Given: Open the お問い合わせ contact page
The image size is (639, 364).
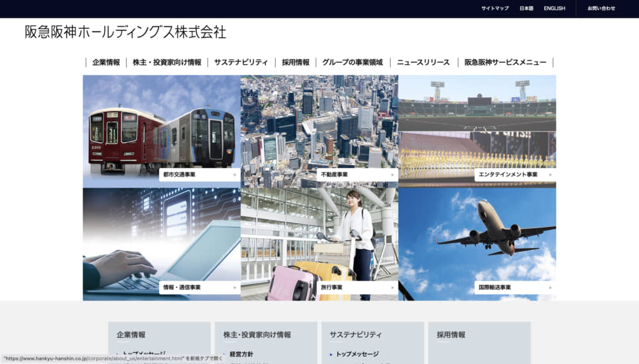Looking at the screenshot, I should click(x=601, y=8).
